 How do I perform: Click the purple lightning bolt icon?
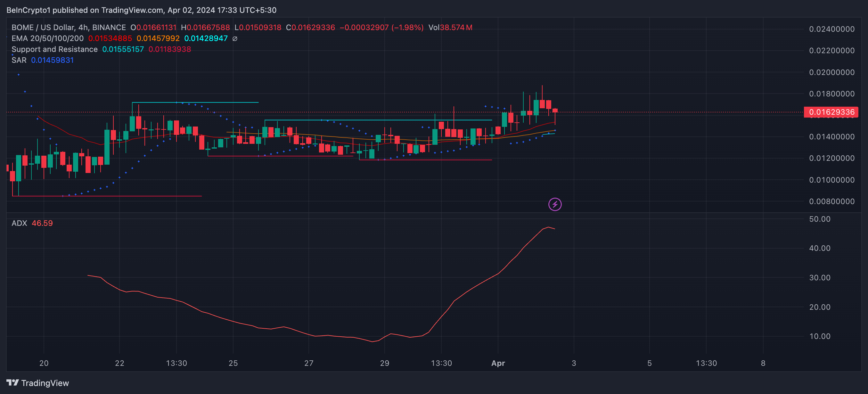click(x=555, y=204)
